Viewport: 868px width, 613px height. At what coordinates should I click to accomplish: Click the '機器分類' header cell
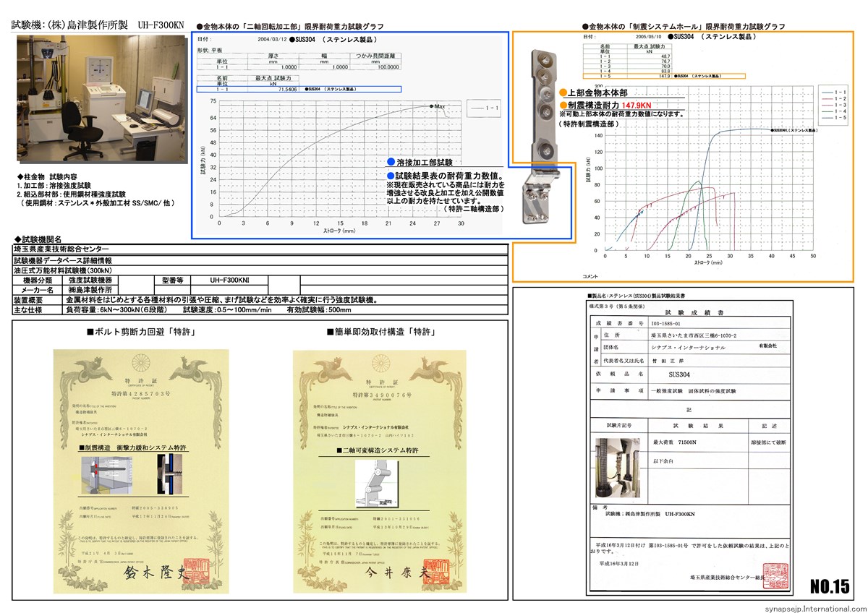point(38,279)
